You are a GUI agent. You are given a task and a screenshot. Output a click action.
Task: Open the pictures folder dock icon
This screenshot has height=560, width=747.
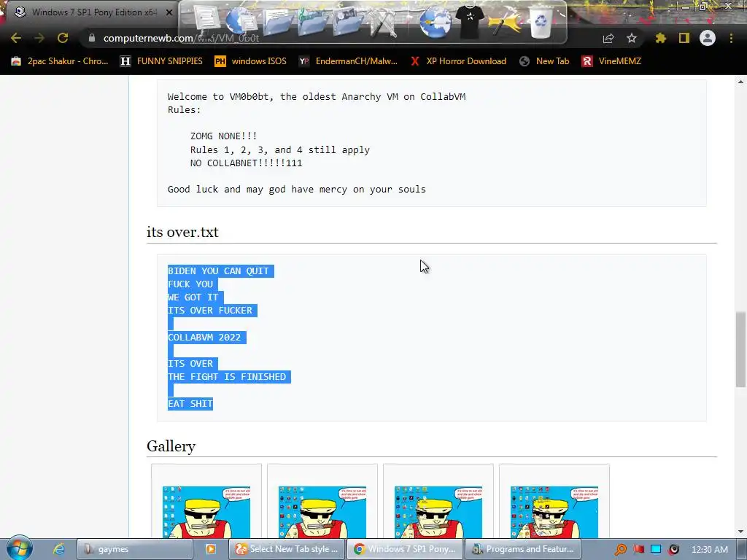pyautogui.click(x=348, y=22)
